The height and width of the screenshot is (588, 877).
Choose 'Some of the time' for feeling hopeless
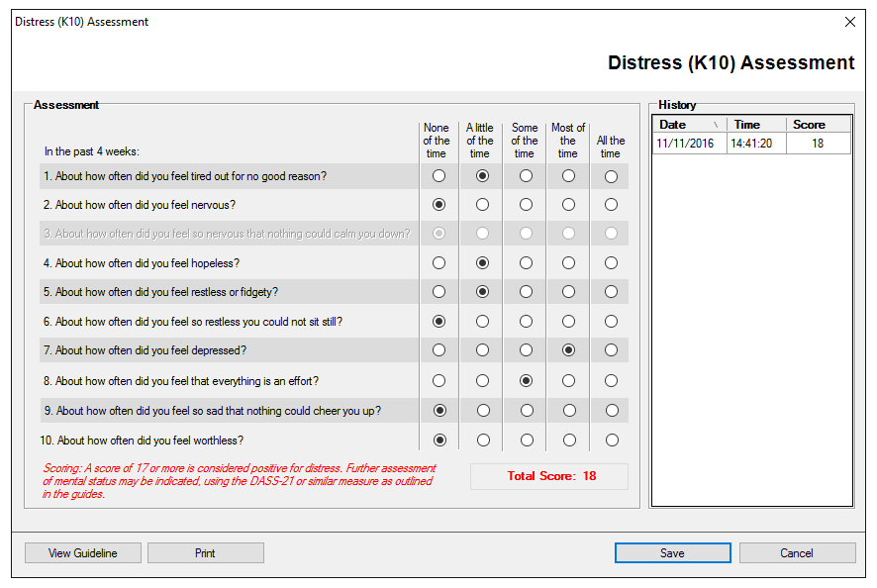click(526, 263)
